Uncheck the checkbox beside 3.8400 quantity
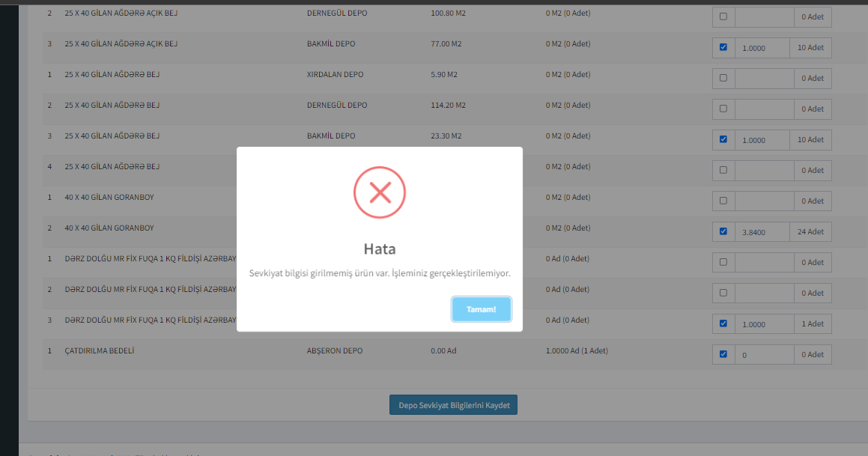This screenshot has width=868, height=456. [723, 231]
